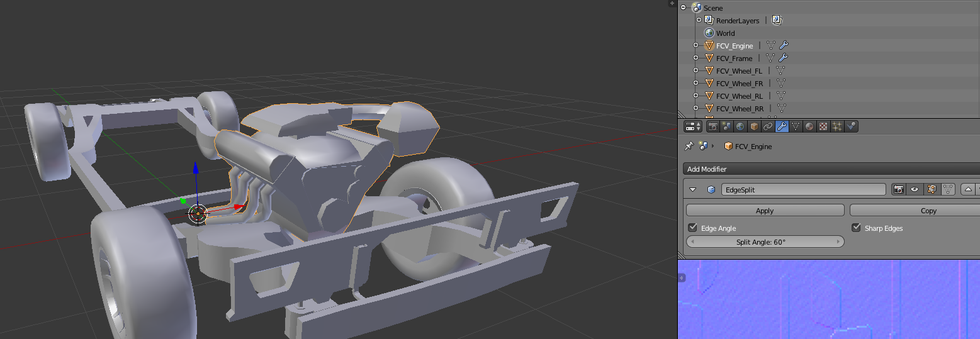Expand the FCV_Engine object
This screenshot has width=980, height=339.
pos(696,45)
